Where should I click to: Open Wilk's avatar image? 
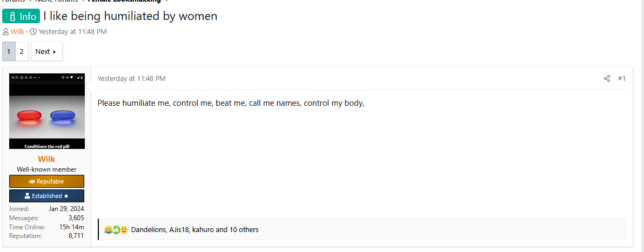[x=47, y=111]
